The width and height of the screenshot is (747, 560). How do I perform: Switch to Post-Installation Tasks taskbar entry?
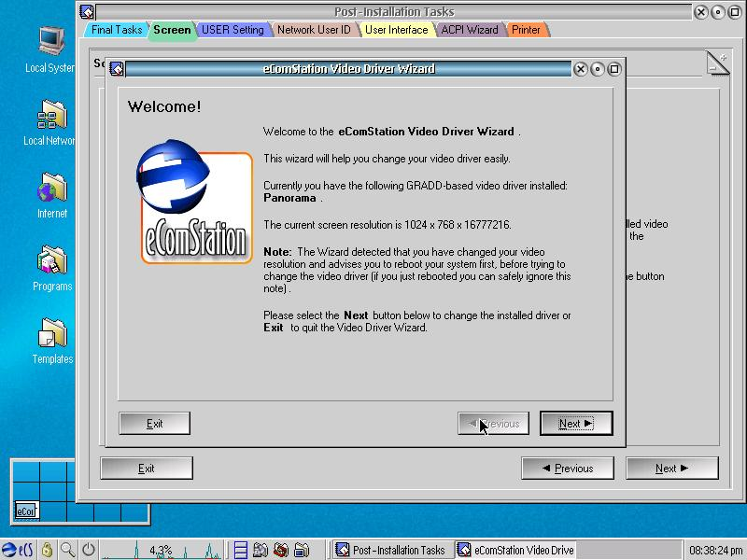pyautogui.click(x=390, y=550)
